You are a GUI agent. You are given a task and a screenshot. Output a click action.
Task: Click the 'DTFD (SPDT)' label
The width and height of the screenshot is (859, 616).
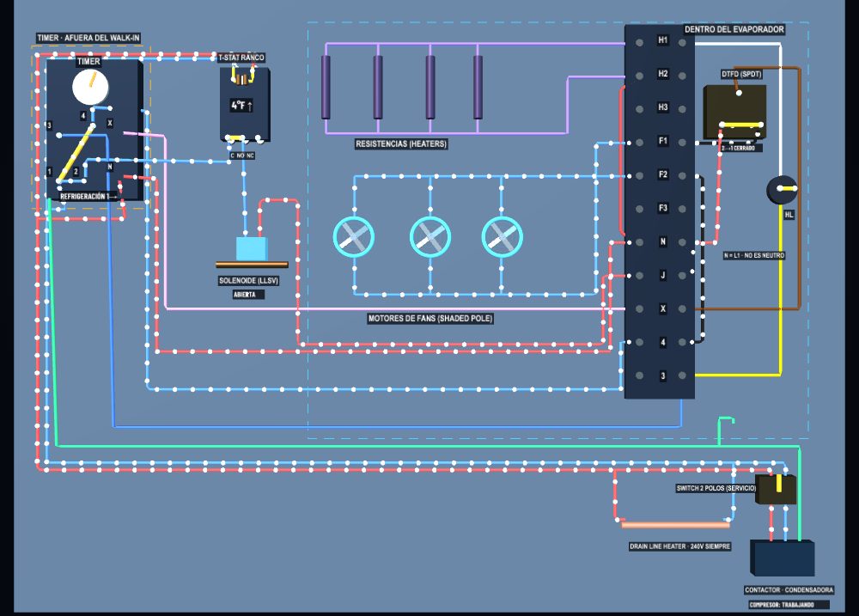tap(740, 74)
